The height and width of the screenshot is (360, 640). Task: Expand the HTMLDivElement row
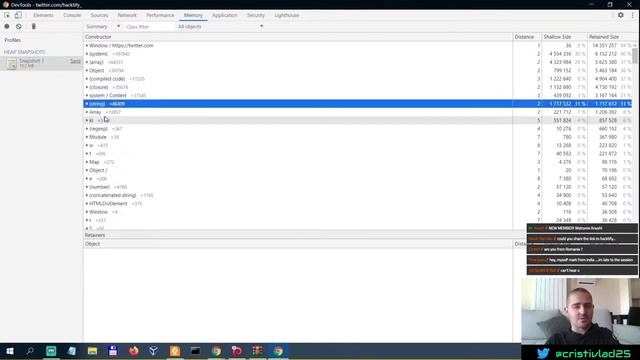coord(87,204)
